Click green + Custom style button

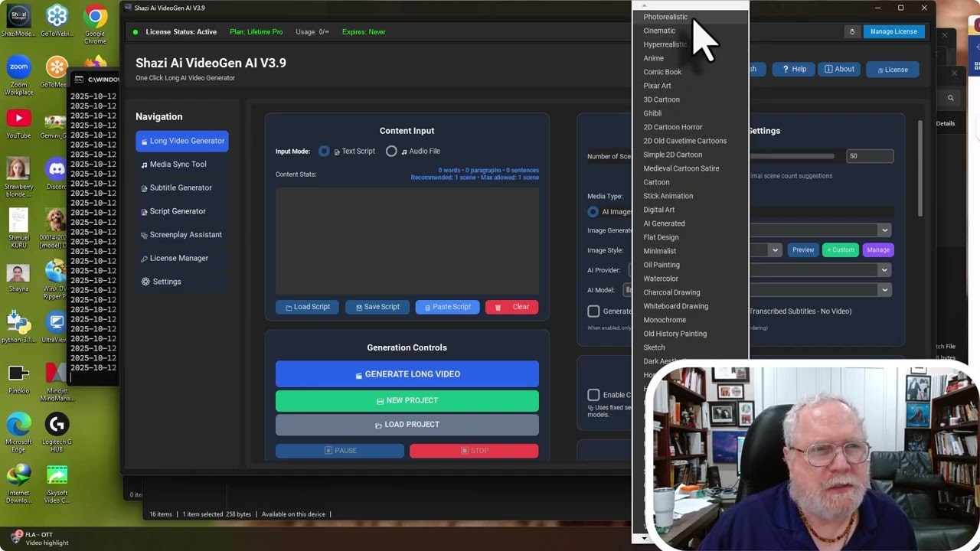pyautogui.click(x=841, y=249)
